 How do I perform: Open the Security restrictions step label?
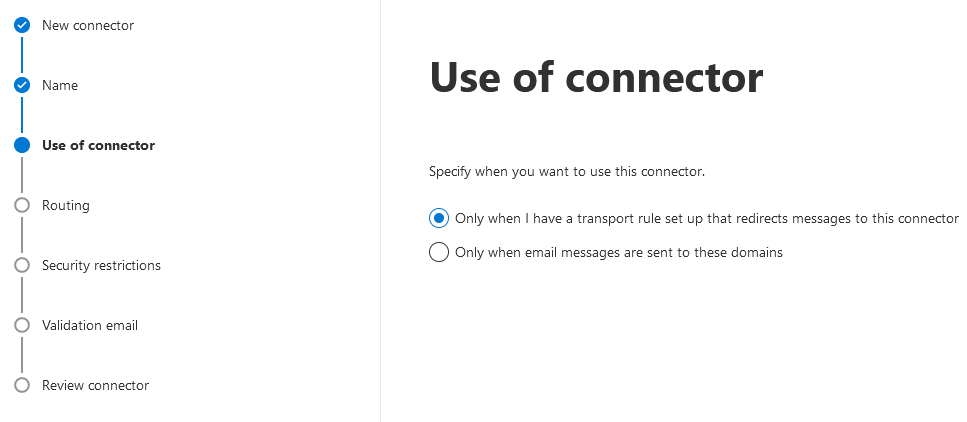101,265
